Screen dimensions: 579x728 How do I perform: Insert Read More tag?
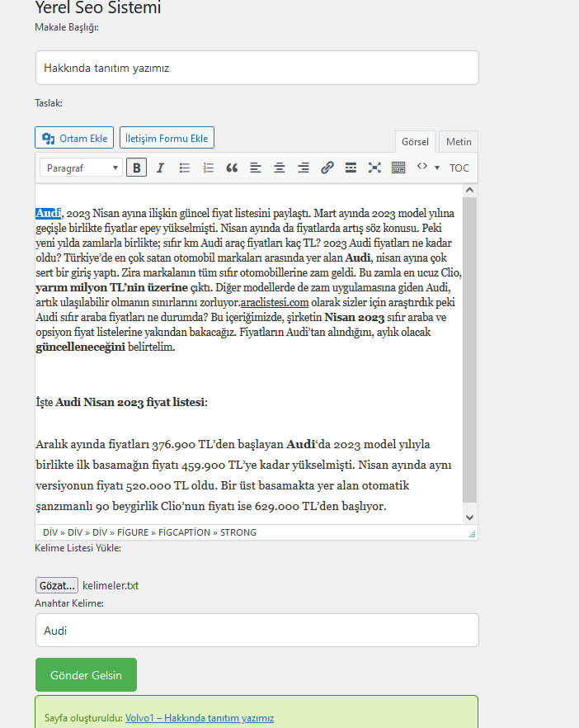point(351,168)
